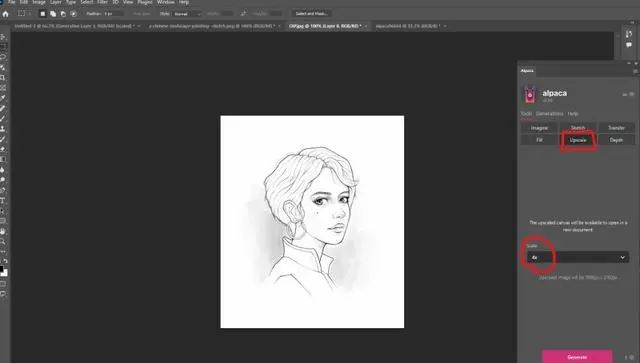Open the Window menu

(166, 2)
